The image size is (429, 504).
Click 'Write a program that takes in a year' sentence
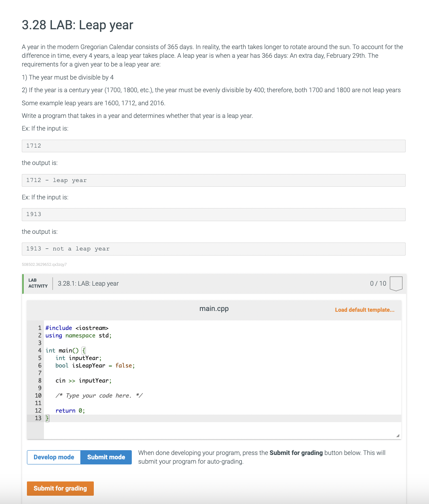click(137, 116)
